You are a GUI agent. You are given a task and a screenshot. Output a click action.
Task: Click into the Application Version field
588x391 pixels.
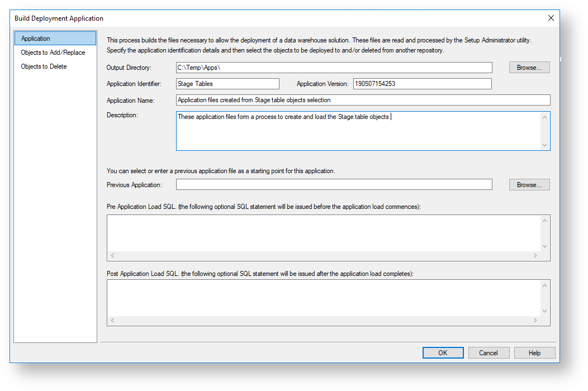coord(422,84)
